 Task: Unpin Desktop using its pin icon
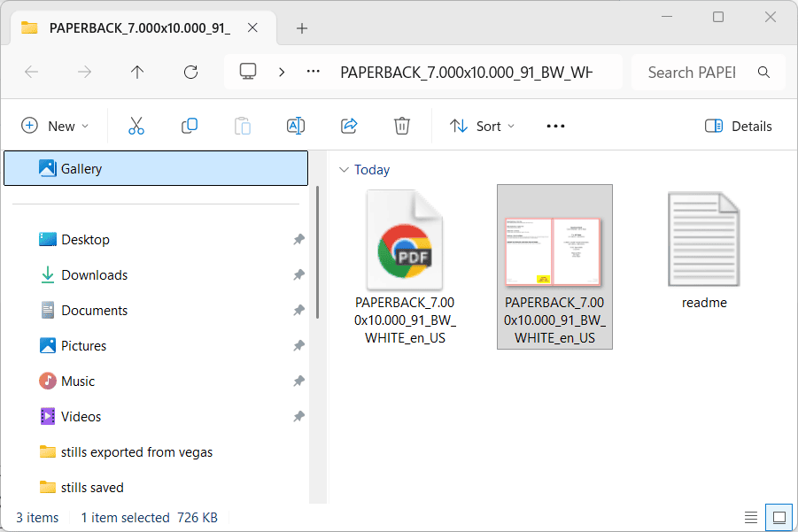coord(298,239)
